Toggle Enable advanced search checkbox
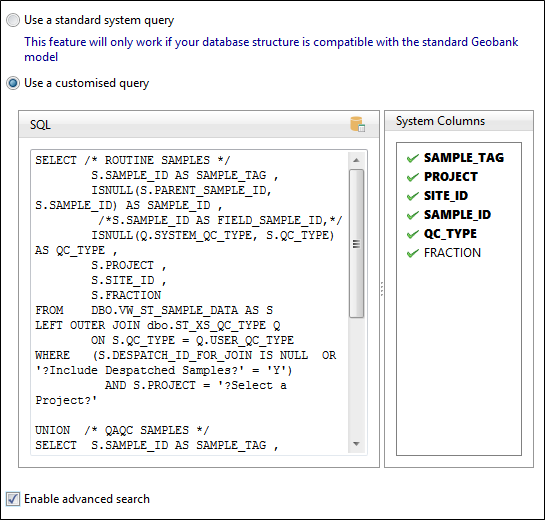Screen dimensions: 545x520 pyautogui.click(x=13, y=499)
